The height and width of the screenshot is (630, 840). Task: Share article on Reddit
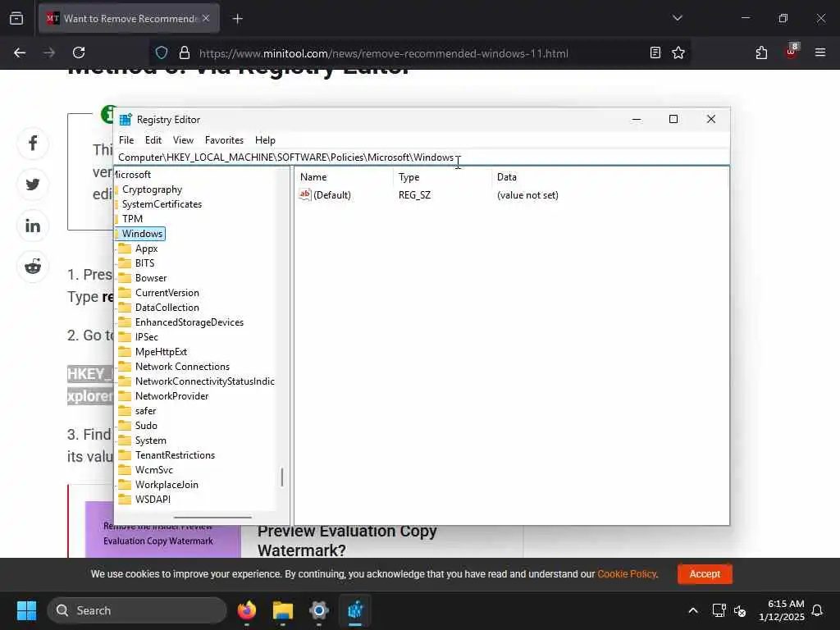point(33,267)
